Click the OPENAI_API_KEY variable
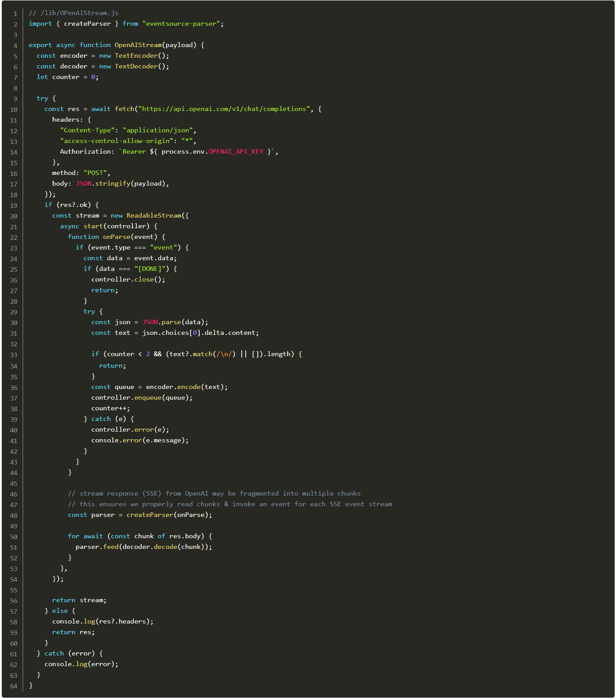The height and width of the screenshot is (699, 616). 236,151
